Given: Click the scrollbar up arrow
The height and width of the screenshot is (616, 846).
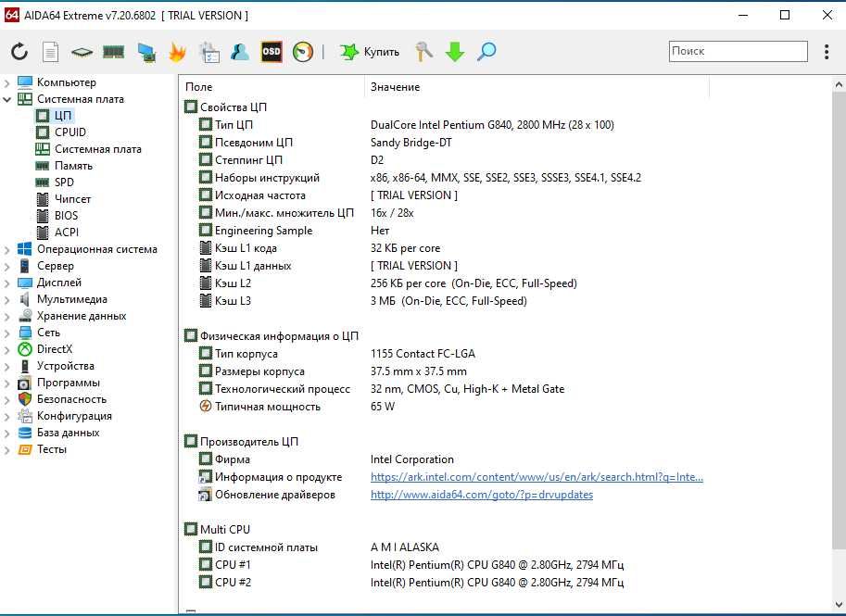Looking at the screenshot, I should [839, 84].
